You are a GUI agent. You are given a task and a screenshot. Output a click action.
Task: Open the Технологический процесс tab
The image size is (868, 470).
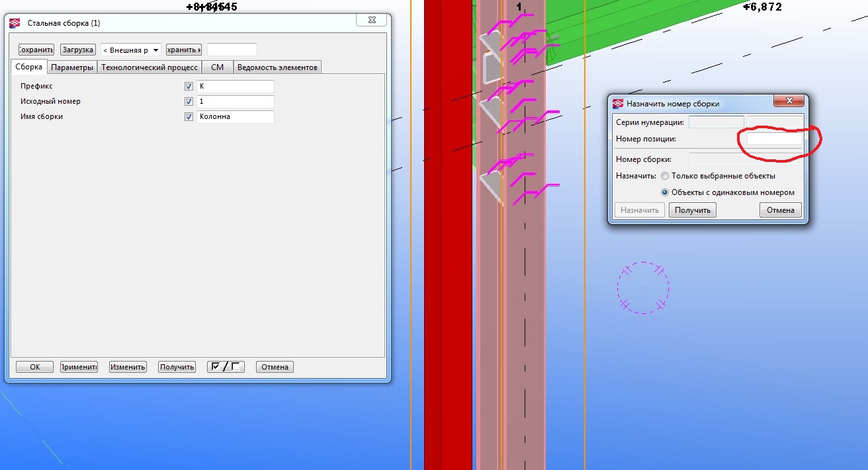click(150, 67)
